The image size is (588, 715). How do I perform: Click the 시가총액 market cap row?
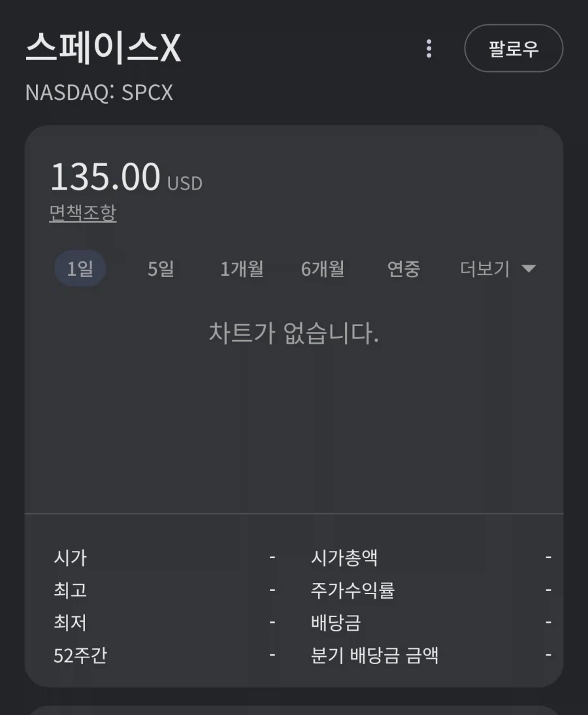pos(431,557)
